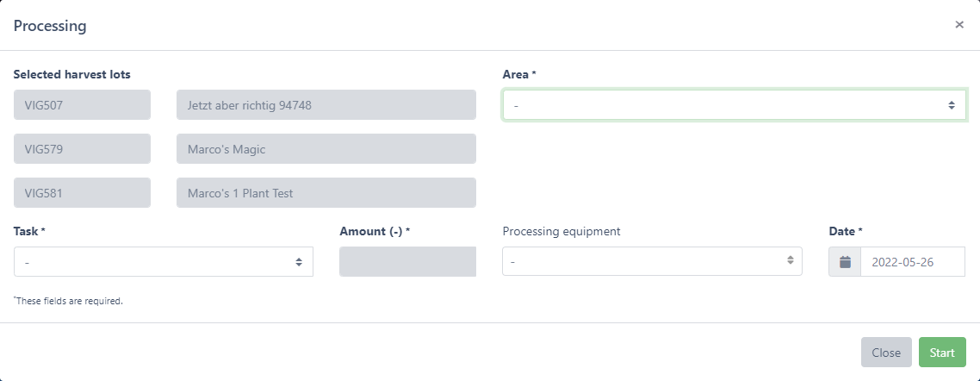Viewport: 980px width, 381px height.
Task: Click the 'Task *' field label
Action: click(29, 231)
